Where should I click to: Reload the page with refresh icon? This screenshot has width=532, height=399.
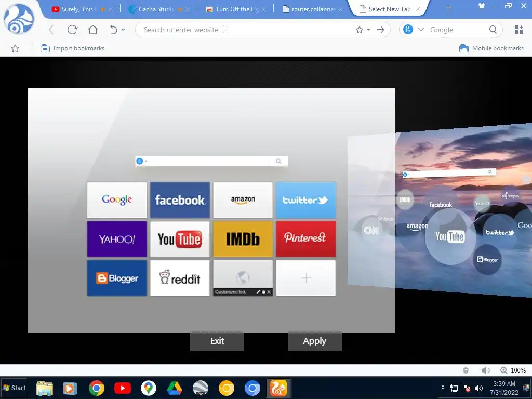(72, 30)
